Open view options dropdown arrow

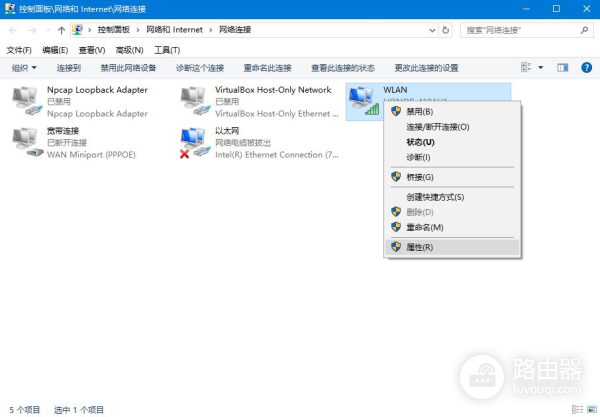pos(540,68)
